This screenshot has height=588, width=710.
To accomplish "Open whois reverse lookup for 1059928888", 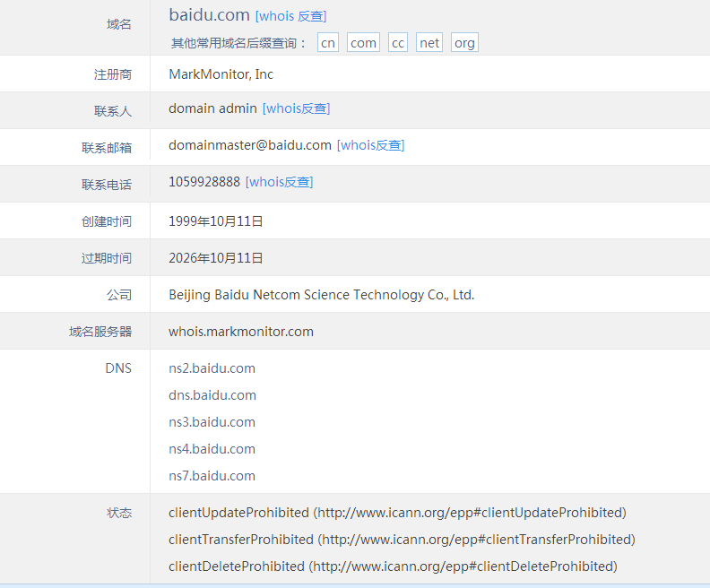I will tap(279, 182).
